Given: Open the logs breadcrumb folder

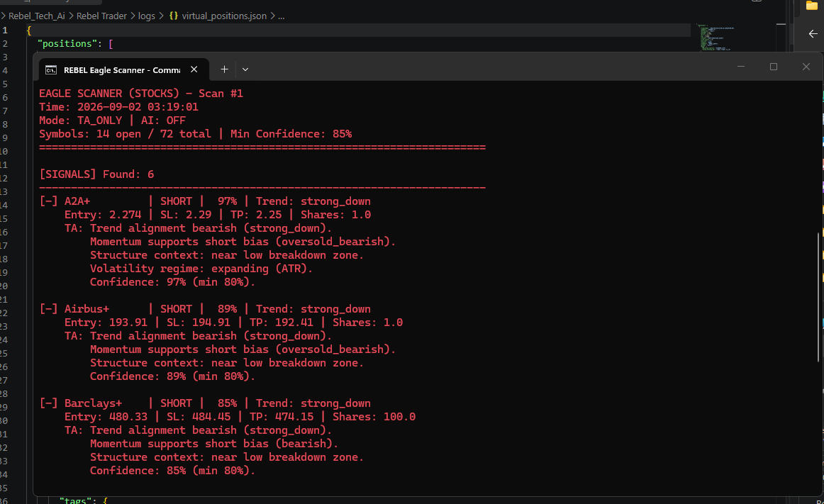Looking at the screenshot, I should 147,16.
